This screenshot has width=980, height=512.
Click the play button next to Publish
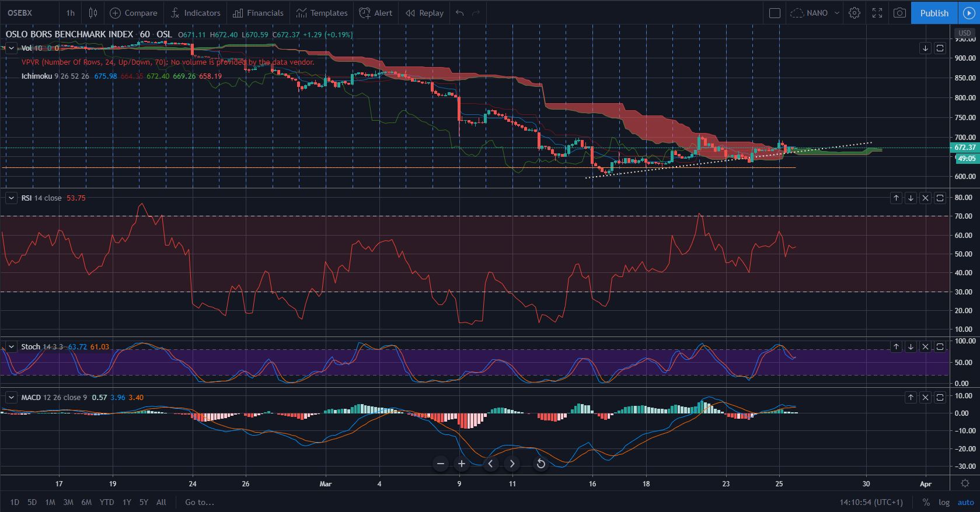pyautogui.click(x=968, y=13)
